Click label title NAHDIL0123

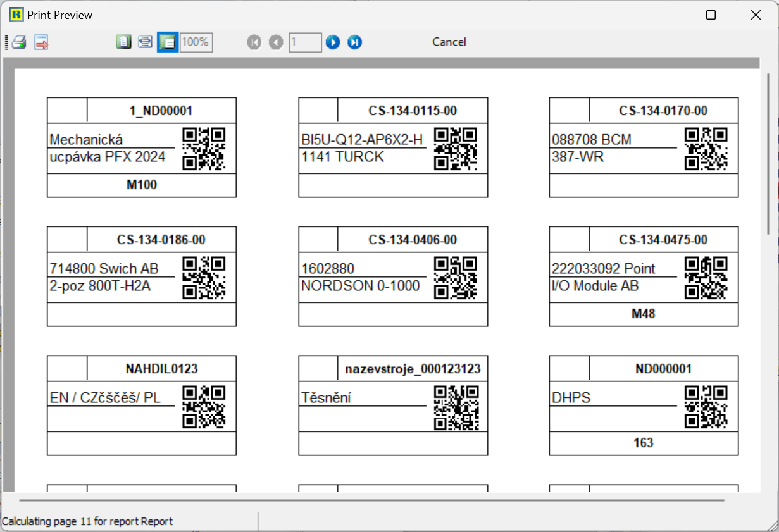(161, 369)
